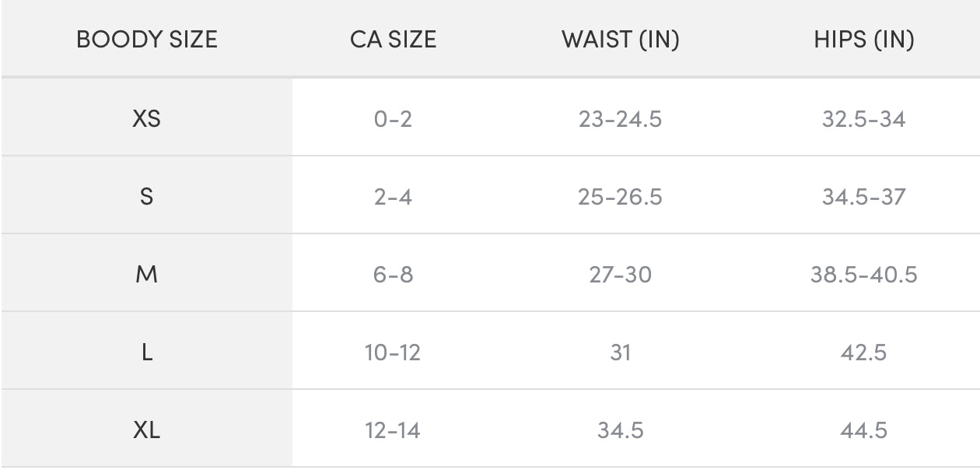
Task: Click CA size cell 0-2
Action: [x=393, y=119]
